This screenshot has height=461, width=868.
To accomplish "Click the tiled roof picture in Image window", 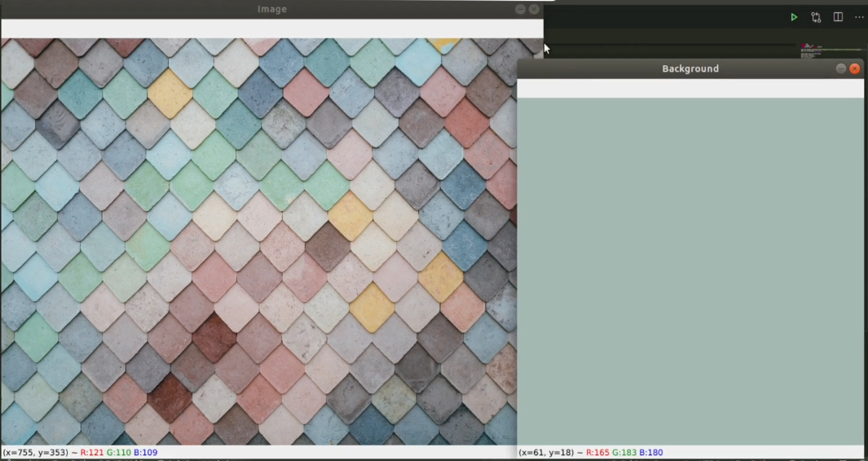I will (x=258, y=241).
